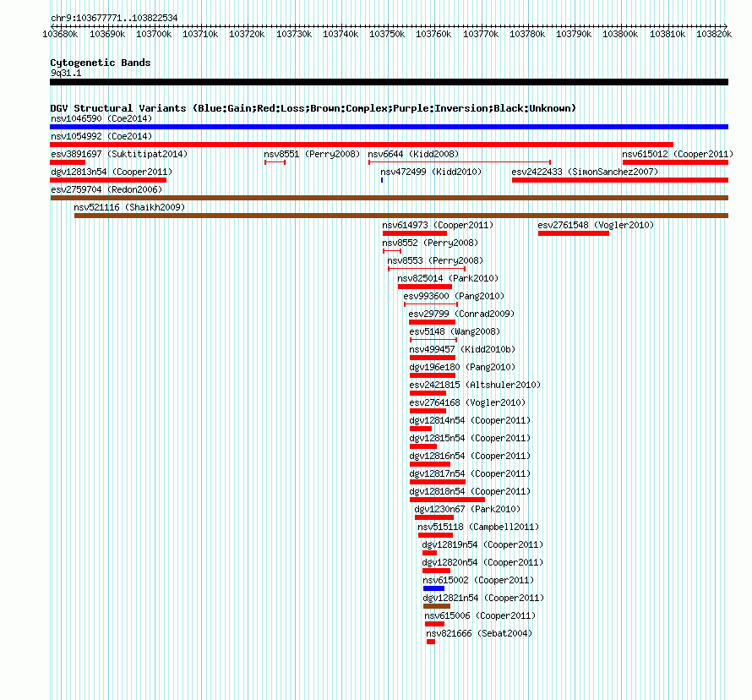Click the esv2761548 (Vogler2010) label
Image resolution: width=752 pixels, height=700 pixels.
595,225
